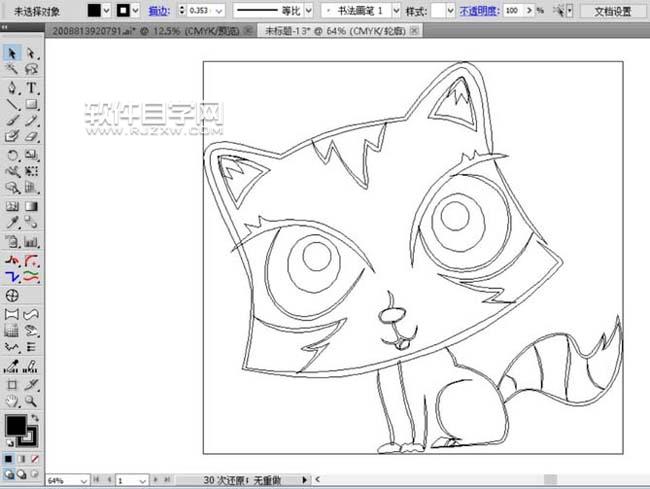The image size is (650, 489).
Task: Select the Magic Wand tool
Action: pyautogui.click(x=12, y=68)
